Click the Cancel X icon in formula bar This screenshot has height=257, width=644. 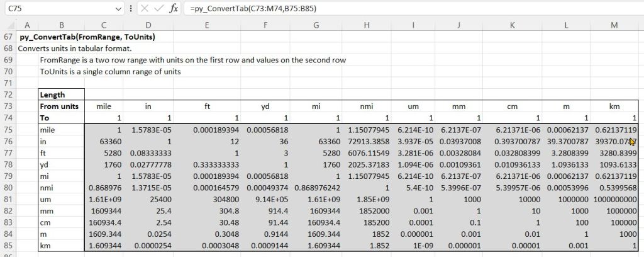click(143, 9)
